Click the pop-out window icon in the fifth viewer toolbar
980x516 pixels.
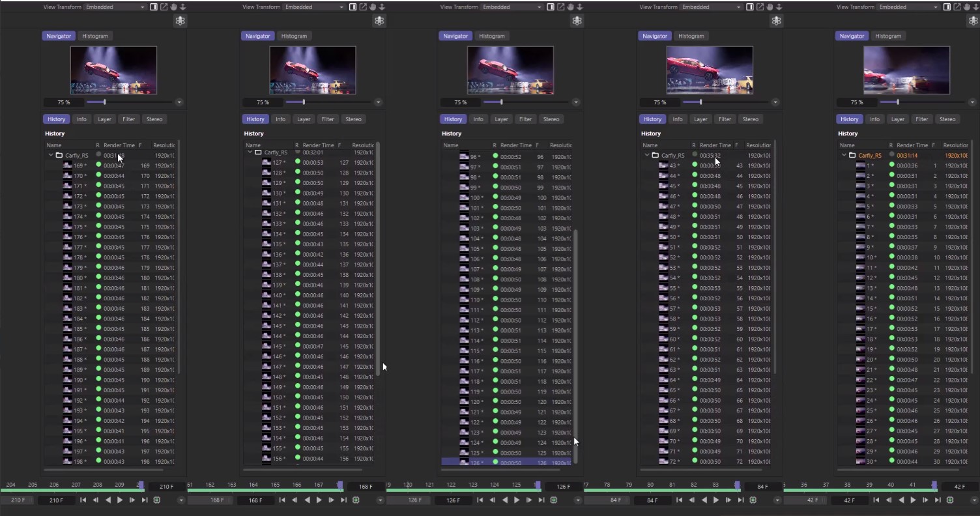coord(957,7)
